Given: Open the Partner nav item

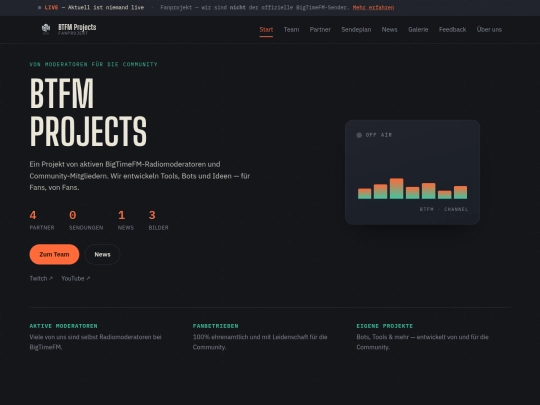Looking at the screenshot, I should [320, 30].
